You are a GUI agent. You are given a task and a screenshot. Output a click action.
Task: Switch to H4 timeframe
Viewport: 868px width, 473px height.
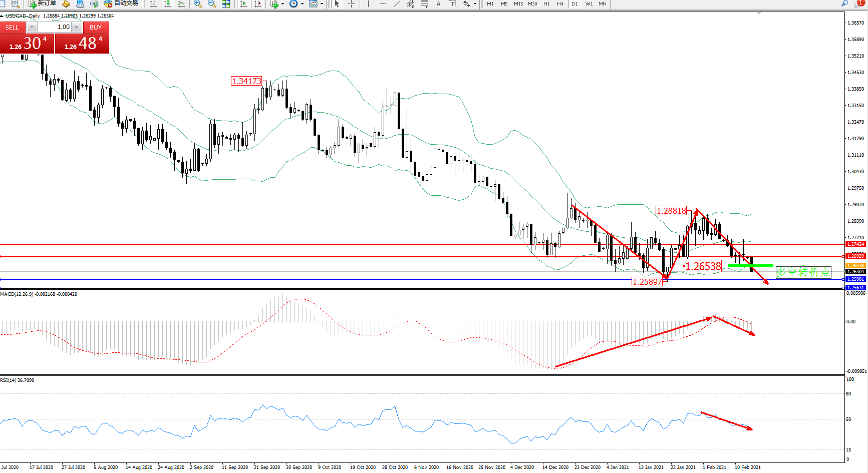(560, 4)
